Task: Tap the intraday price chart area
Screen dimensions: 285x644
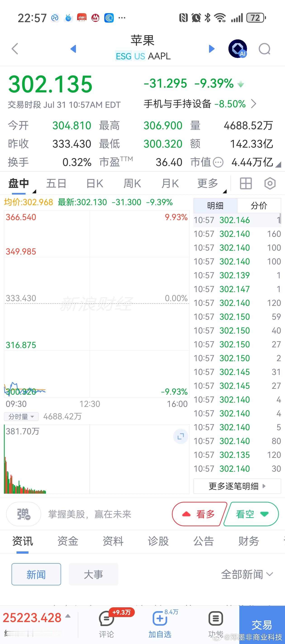Action: coord(97,303)
